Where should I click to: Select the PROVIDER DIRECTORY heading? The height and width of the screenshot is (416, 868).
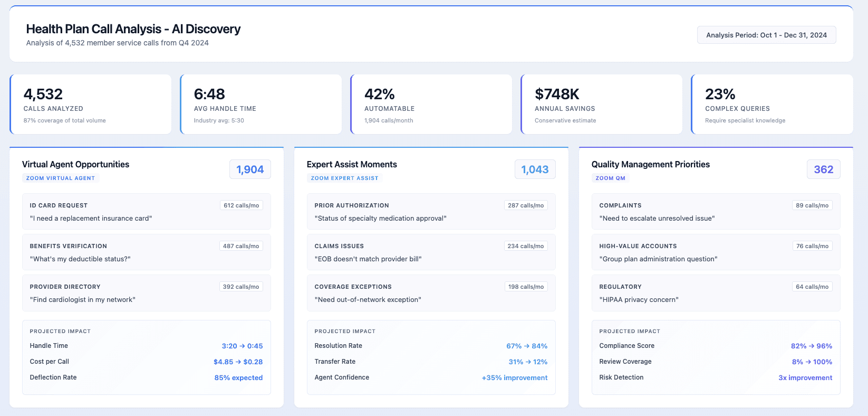coord(65,287)
